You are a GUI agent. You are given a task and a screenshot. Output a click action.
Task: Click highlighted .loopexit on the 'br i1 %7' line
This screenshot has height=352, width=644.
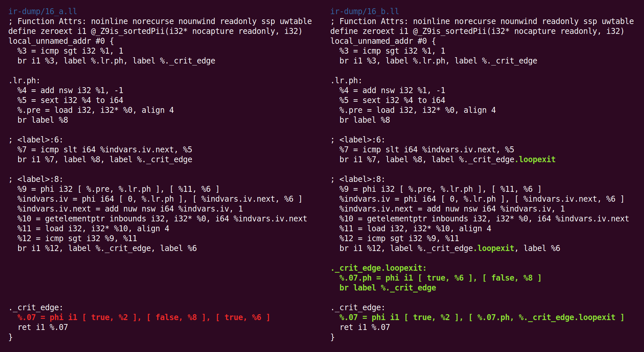pos(535,160)
